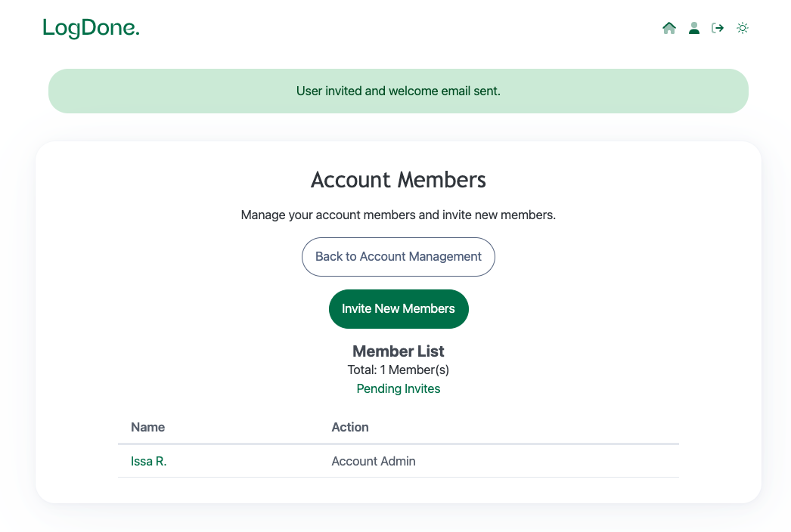791x532 pixels.
Task: Click the line under the table headers
Action: pos(399,444)
